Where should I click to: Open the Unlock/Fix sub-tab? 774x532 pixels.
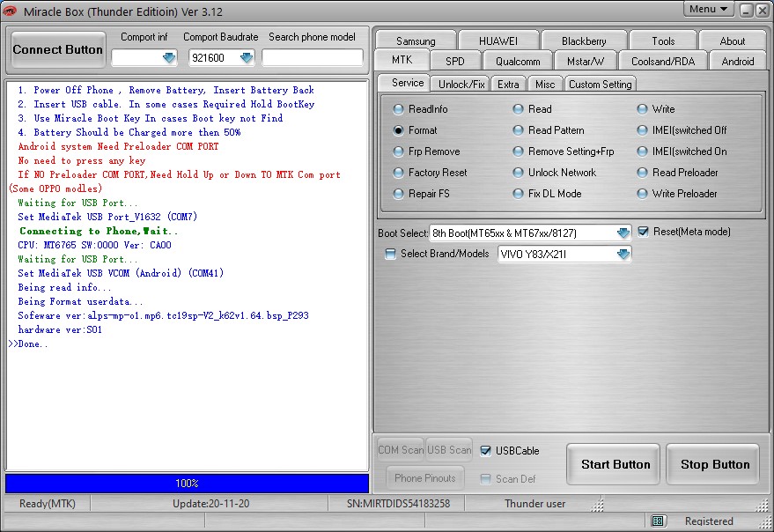(461, 84)
